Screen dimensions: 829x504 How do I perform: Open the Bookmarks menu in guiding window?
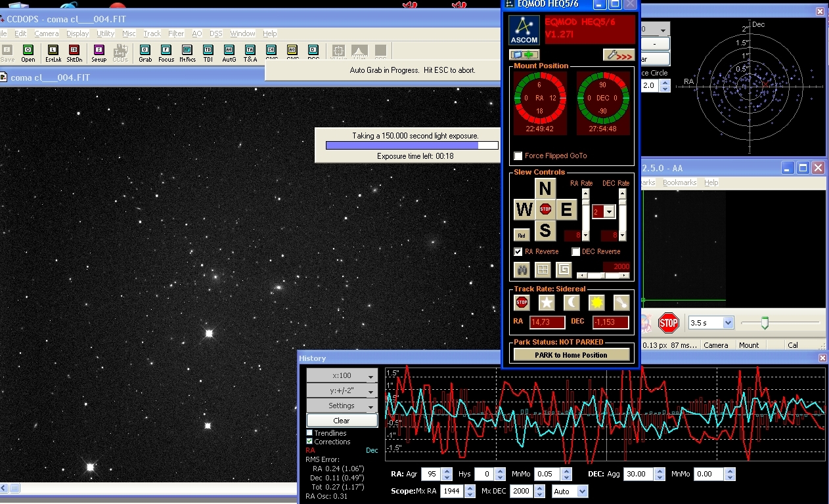point(679,182)
